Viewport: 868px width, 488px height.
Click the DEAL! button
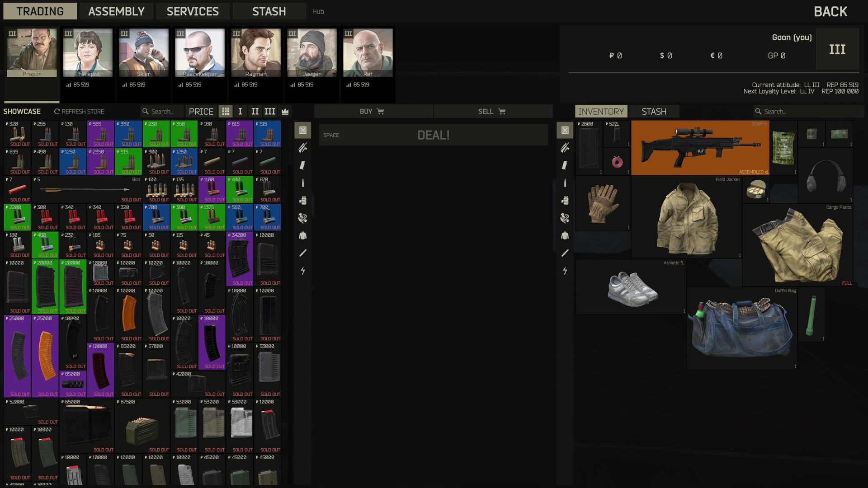tap(433, 135)
